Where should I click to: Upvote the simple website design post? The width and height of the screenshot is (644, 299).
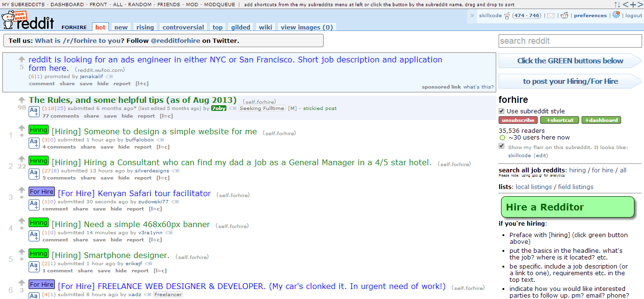coord(21,128)
